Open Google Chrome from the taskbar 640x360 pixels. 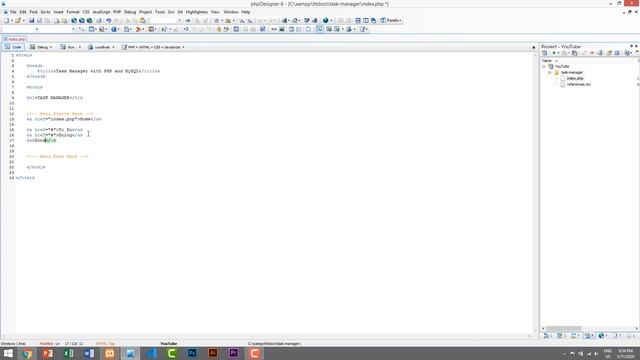27,353
